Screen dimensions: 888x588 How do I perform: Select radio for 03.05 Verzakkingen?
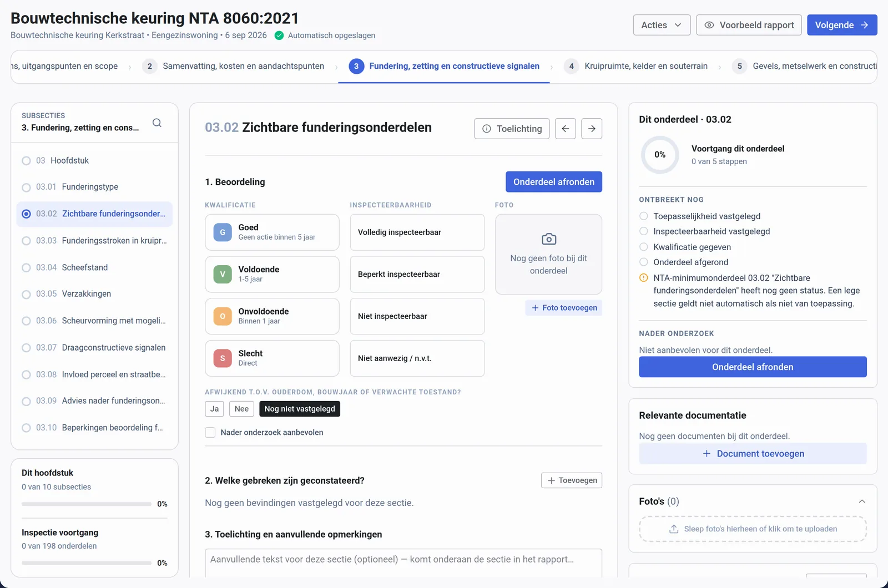[26, 295]
